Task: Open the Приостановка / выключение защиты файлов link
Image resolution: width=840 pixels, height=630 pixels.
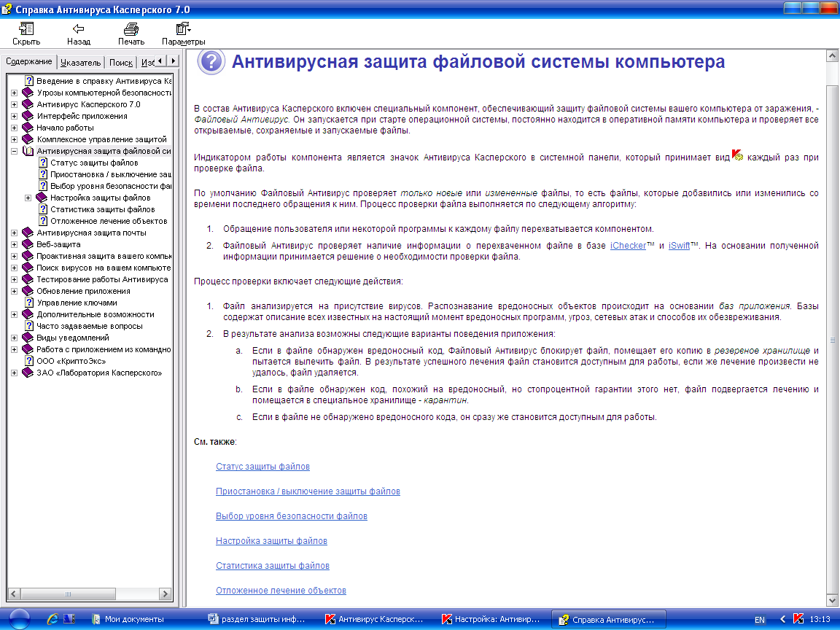Action: pos(308,491)
